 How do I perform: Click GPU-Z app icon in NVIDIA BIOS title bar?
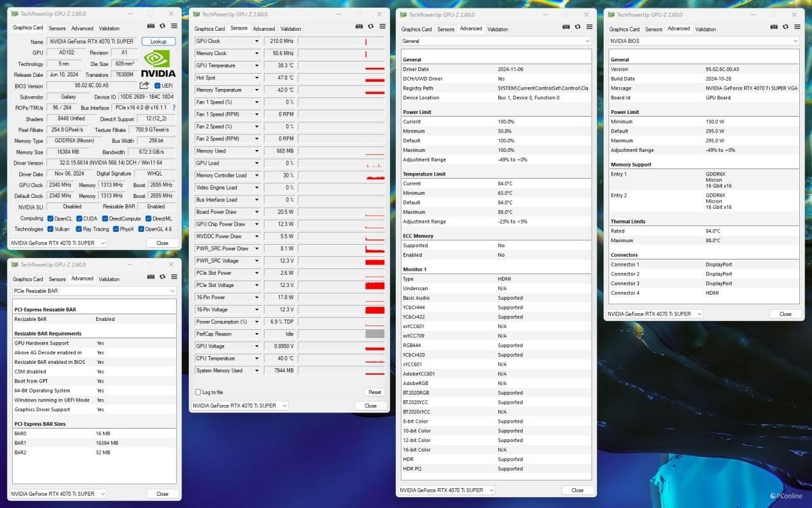point(611,15)
